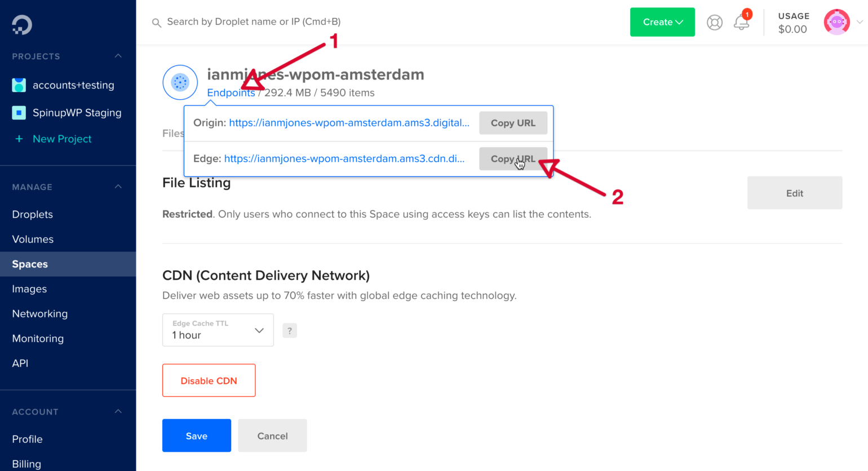Click the Edge Cache TTL help icon
This screenshot has height=471, width=868.
(290, 331)
